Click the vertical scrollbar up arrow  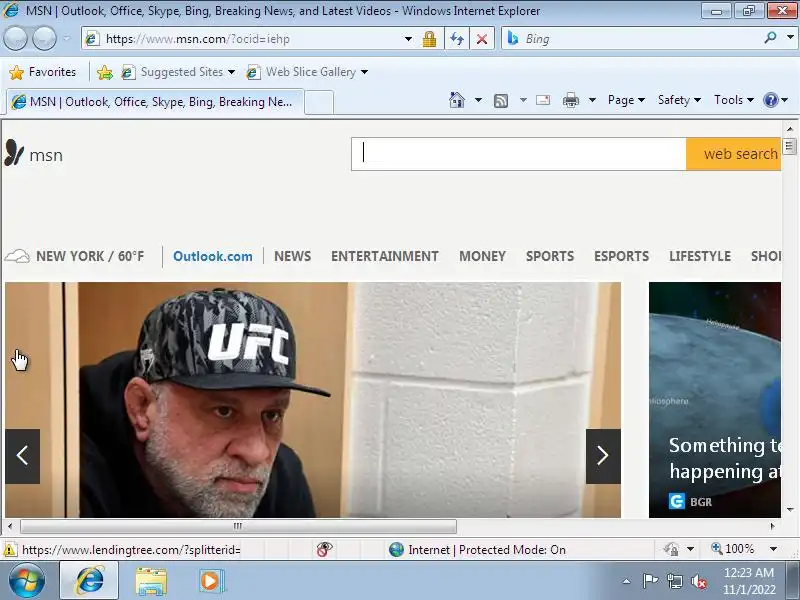point(790,129)
